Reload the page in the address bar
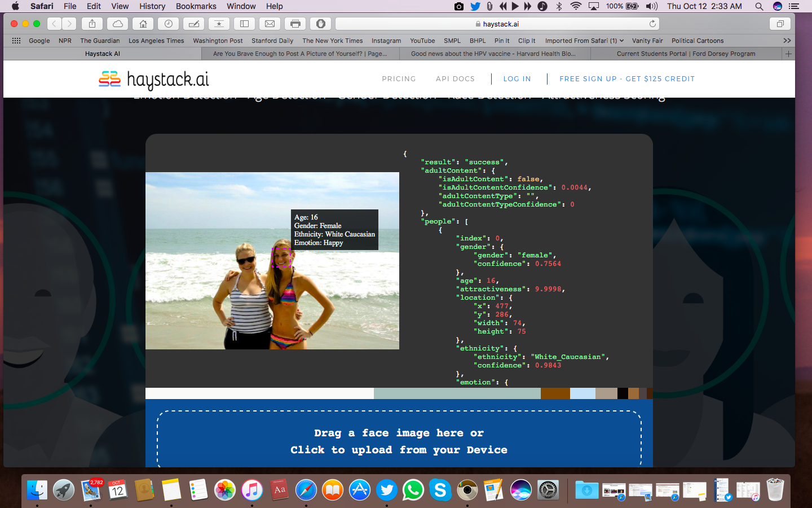 click(652, 24)
